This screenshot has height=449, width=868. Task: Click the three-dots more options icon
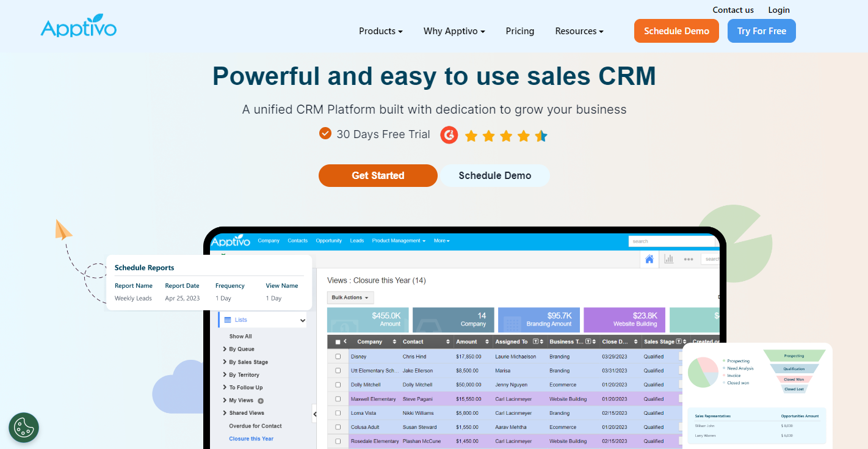[x=689, y=259]
